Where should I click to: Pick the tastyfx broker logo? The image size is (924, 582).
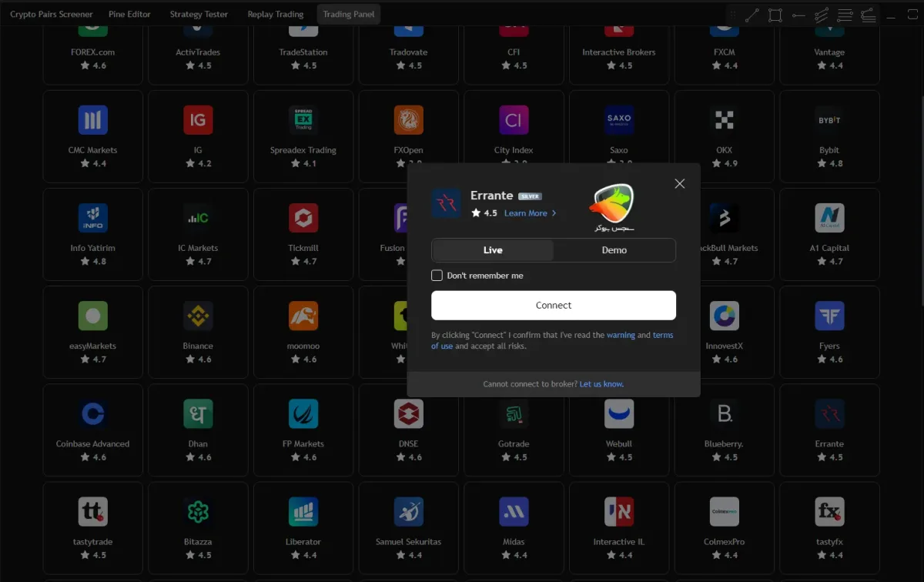[829, 511]
